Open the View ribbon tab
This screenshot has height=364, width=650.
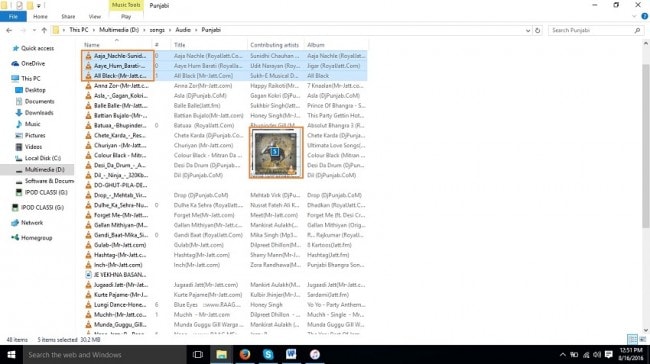click(x=95, y=17)
